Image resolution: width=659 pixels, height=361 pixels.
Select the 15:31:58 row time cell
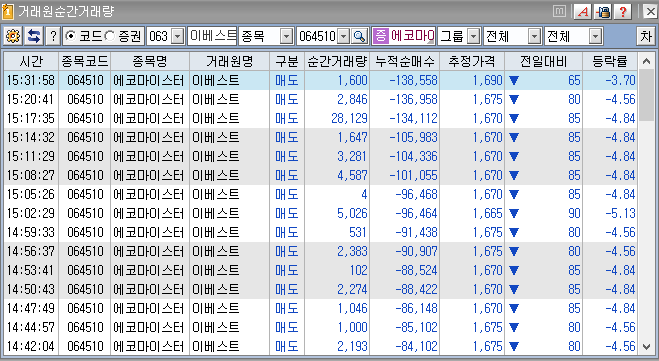[x=31, y=80]
